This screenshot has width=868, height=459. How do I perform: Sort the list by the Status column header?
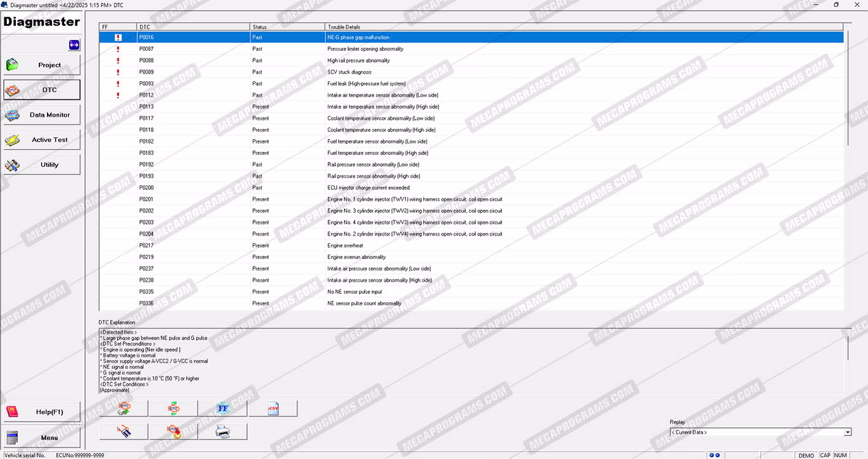pyautogui.click(x=287, y=27)
